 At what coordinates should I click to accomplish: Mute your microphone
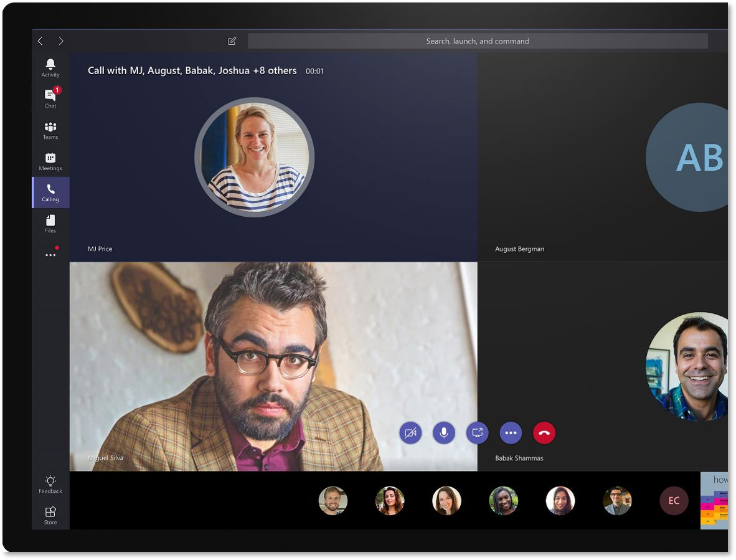(x=443, y=432)
